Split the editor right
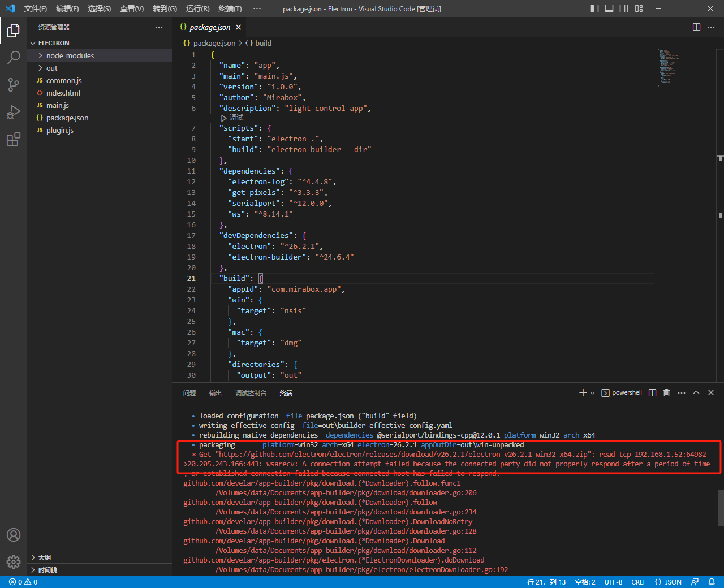Viewport: 724px width, 588px height. point(696,27)
